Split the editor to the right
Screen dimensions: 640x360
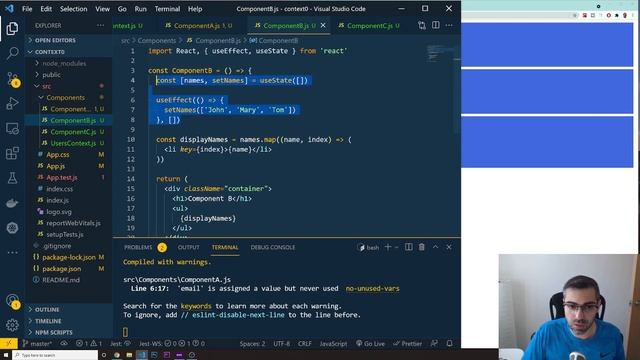tap(436, 25)
